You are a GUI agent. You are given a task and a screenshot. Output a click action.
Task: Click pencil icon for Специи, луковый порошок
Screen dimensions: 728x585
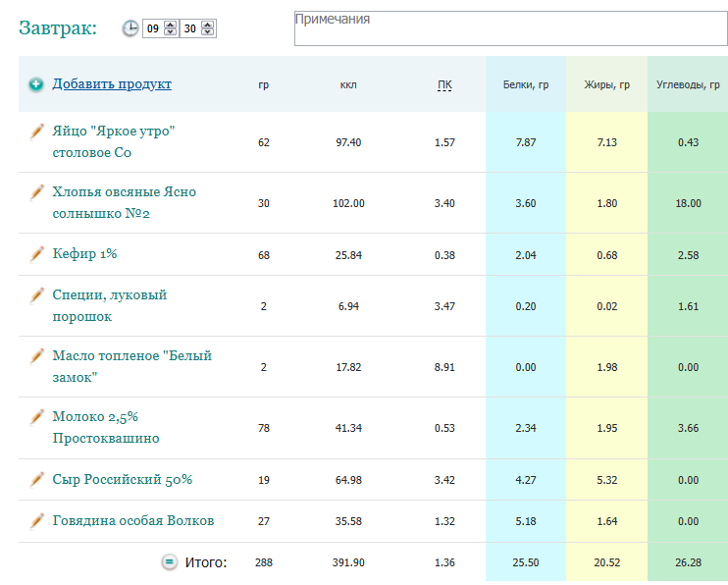pos(36,295)
